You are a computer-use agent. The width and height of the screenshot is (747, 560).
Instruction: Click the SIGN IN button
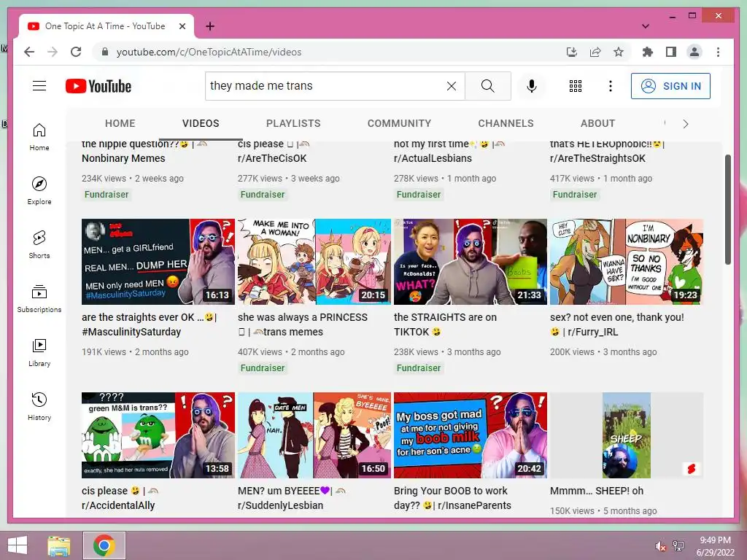(x=670, y=86)
